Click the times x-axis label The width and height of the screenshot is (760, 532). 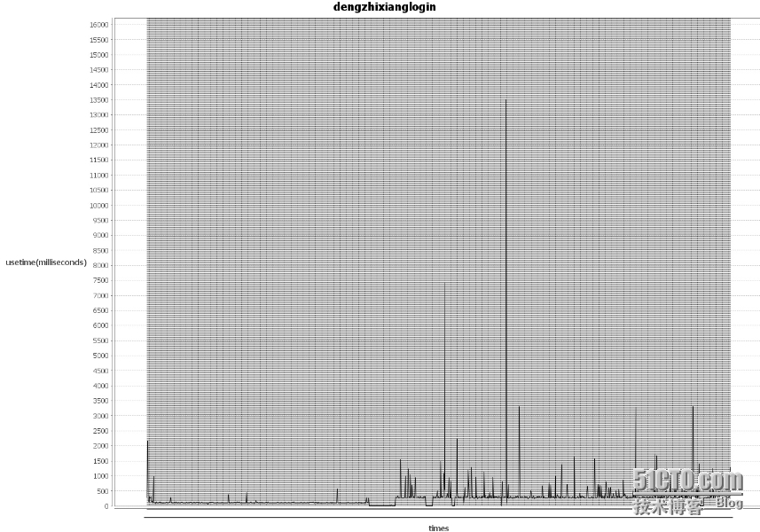coord(439,528)
